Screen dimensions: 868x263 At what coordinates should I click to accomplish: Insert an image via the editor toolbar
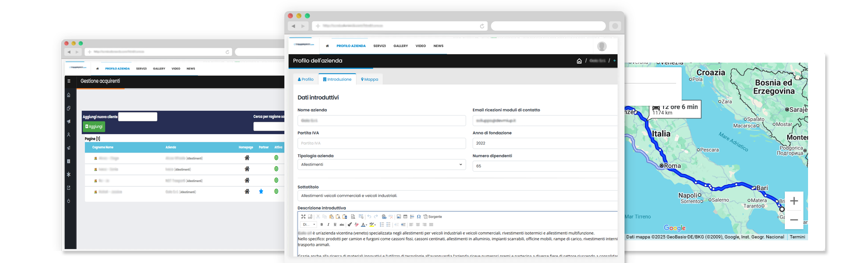click(399, 217)
